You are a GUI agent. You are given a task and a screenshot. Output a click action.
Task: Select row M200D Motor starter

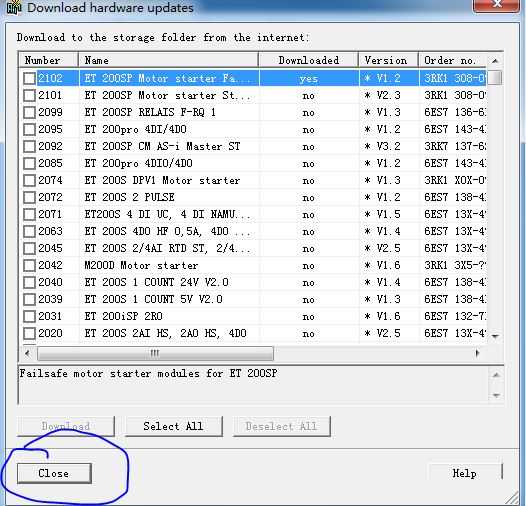click(252, 266)
